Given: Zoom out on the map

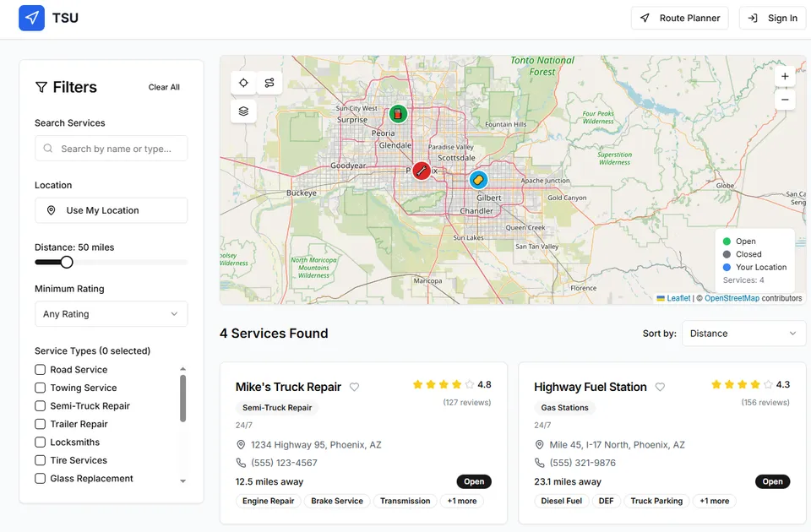Looking at the screenshot, I should (785, 100).
